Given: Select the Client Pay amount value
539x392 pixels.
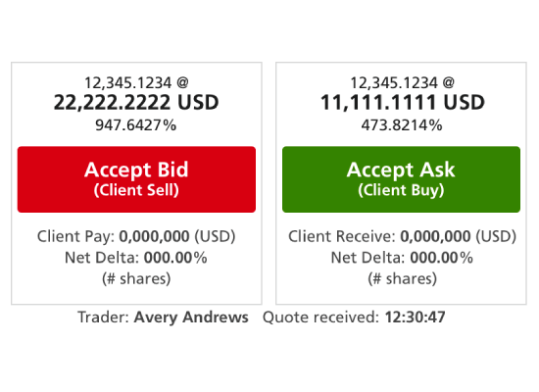Looking at the screenshot, I should click(154, 236).
